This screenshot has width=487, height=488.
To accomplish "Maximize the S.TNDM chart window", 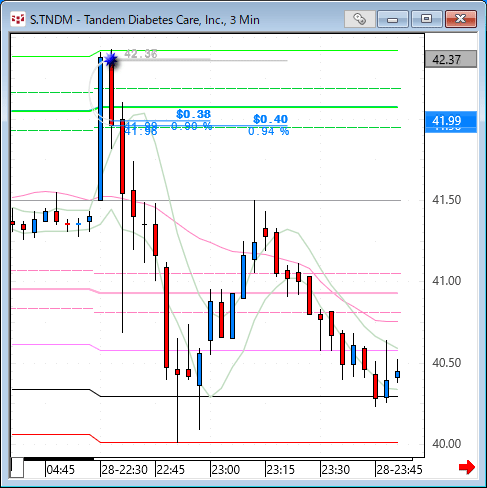I will pos(426,19).
